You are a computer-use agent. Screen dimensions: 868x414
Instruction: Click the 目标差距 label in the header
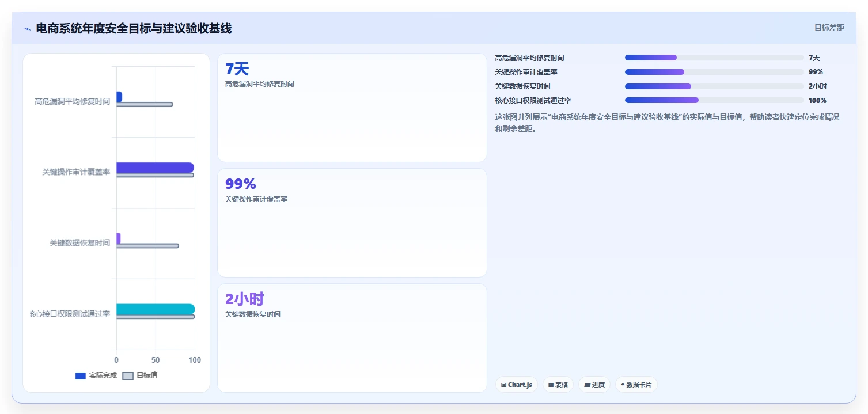tap(829, 28)
